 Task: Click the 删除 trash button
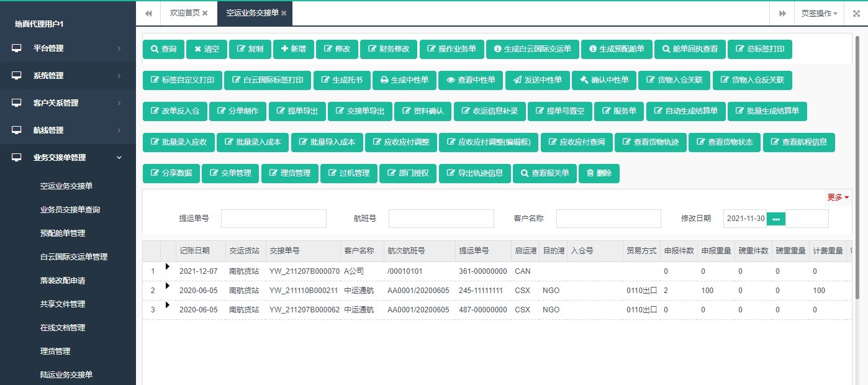click(x=599, y=173)
